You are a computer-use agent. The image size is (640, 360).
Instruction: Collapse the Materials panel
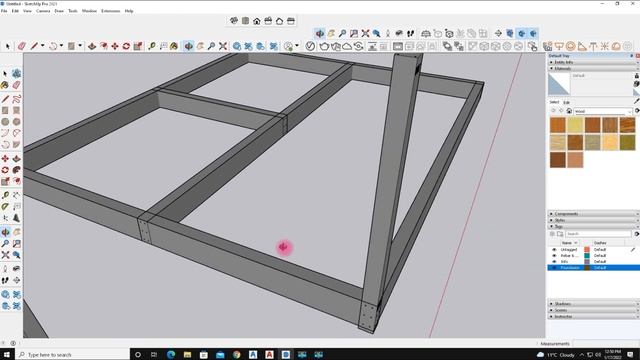click(593, 69)
